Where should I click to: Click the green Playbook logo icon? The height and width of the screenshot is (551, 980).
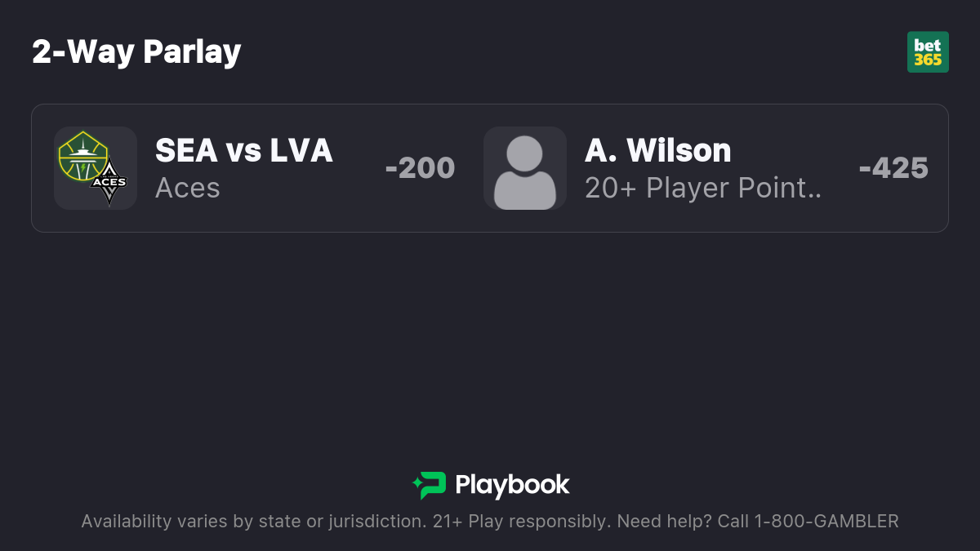click(430, 485)
